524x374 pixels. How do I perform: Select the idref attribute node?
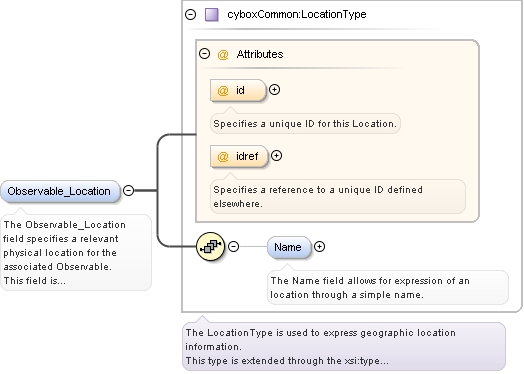coord(239,156)
